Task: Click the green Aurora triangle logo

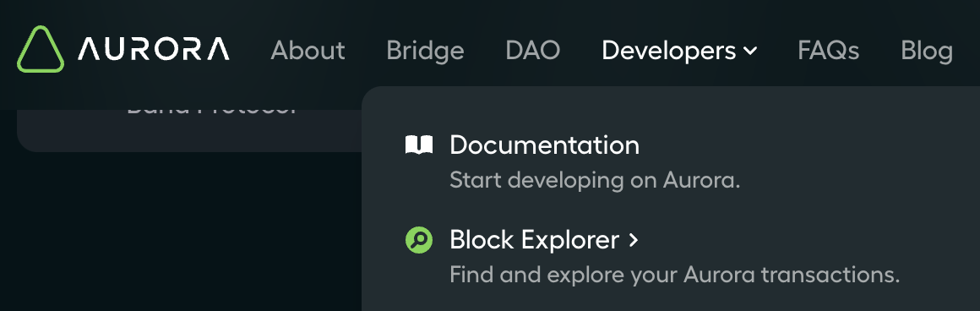Action: tap(41, 49)
